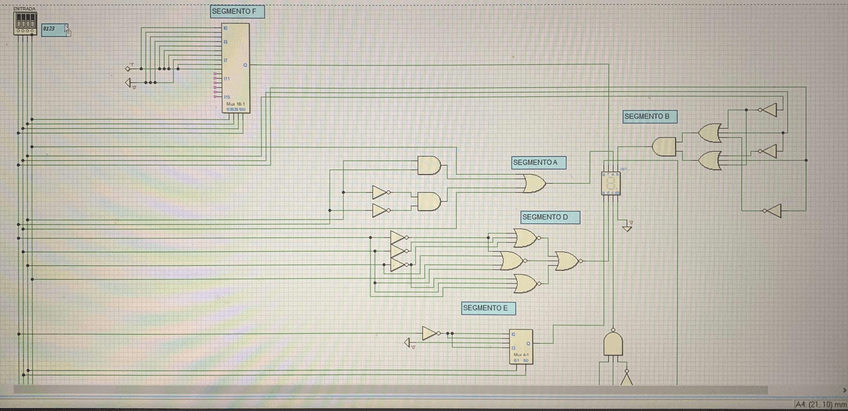The height and width of the screenshot is (411, 848).
Task: Select the inverter feeding the Mux 4-1
Action: pos(430,333)
